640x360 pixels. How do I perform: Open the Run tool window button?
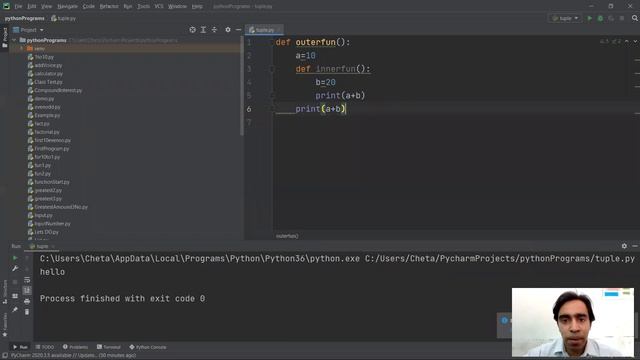click(x=20, y=347)
